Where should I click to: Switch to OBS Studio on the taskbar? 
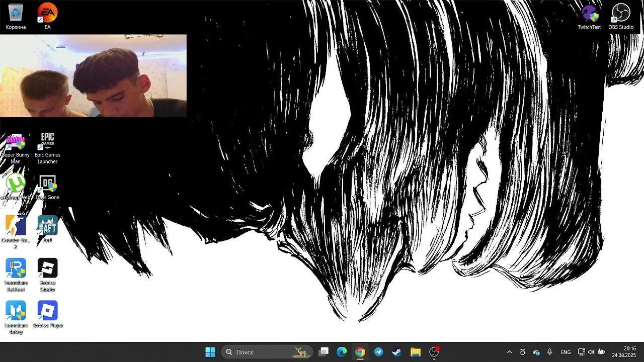[x=434, y=352]
